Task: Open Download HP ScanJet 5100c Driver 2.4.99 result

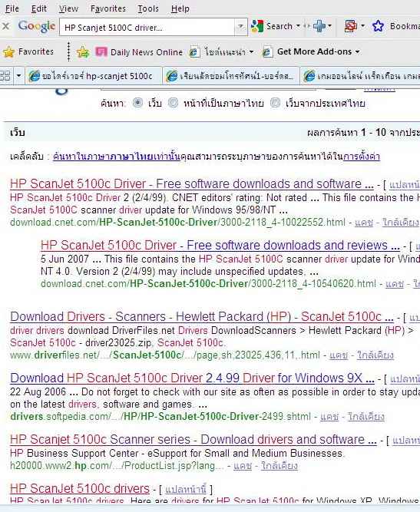Action: pyautogui.click(x=192, y=378)
